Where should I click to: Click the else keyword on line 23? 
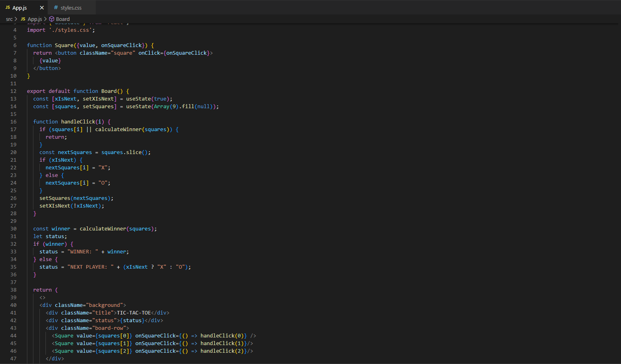[52, 175]
